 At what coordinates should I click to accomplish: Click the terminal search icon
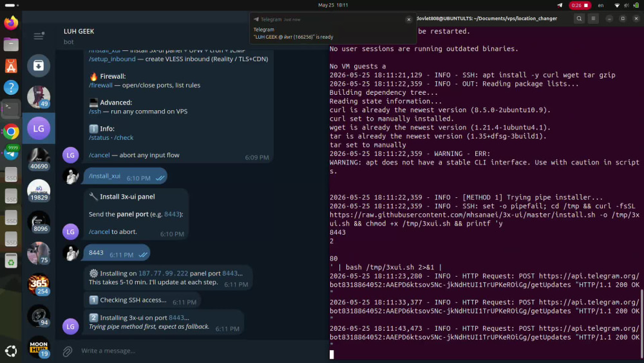pos(579,19)
